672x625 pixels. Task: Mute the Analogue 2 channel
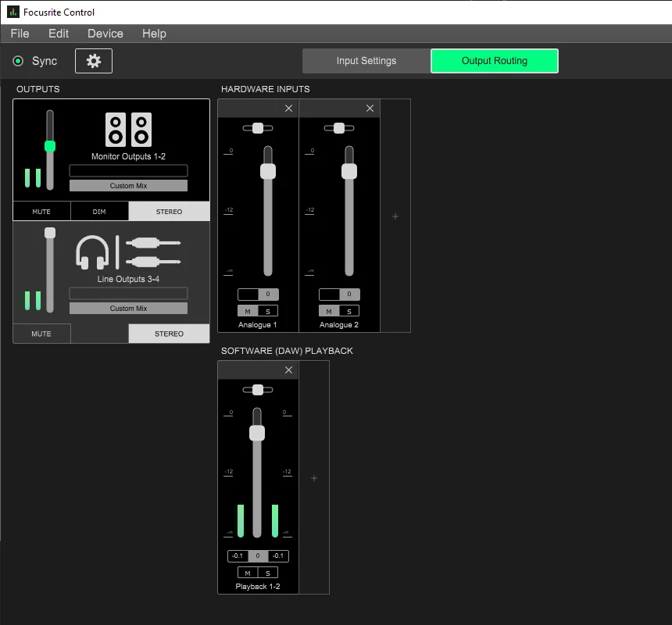click(x=329, y=311)
